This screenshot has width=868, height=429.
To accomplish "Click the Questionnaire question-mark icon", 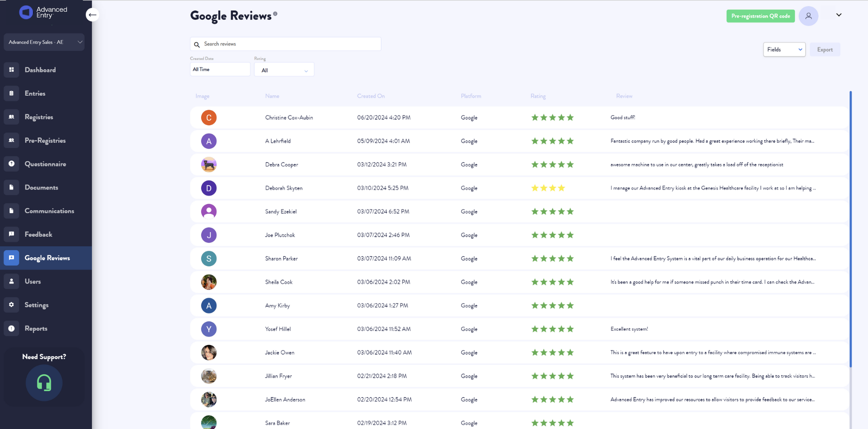I will pyautogui.click(x=12, y=163).
